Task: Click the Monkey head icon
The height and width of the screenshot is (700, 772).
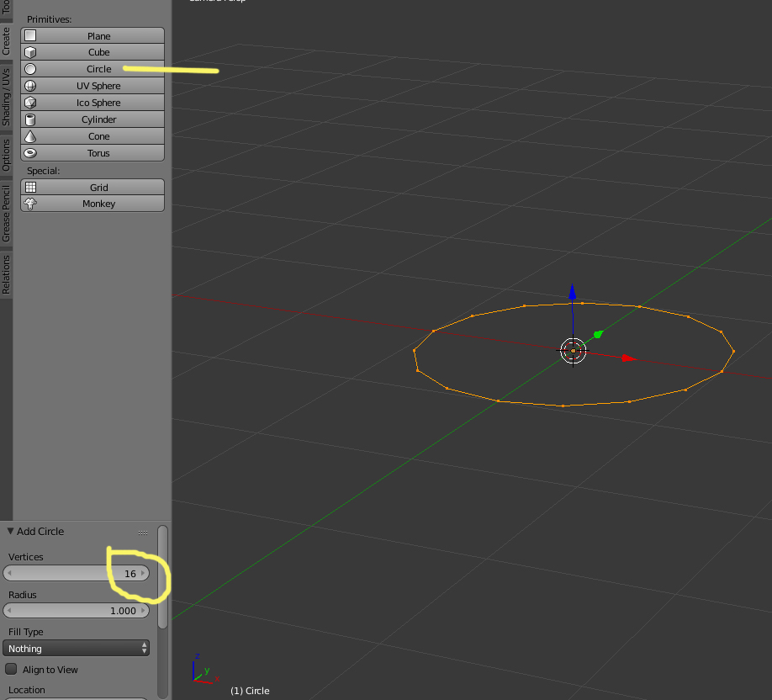Action: 30,204
